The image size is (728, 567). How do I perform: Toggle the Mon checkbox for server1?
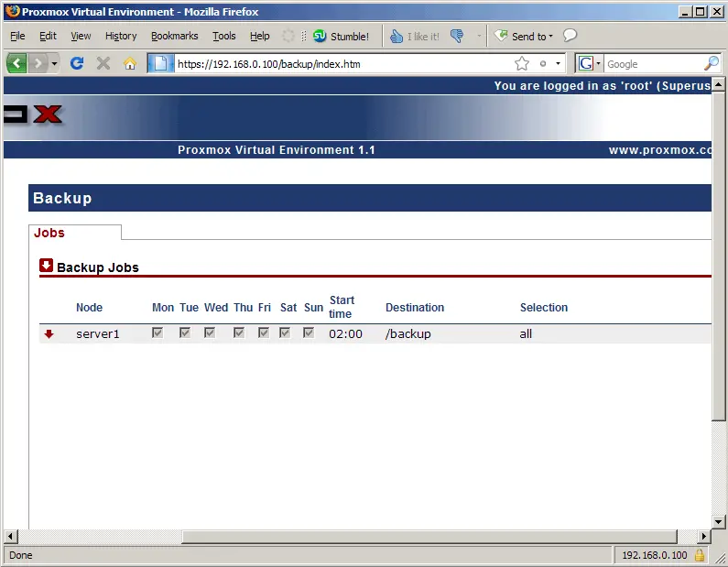158,333
